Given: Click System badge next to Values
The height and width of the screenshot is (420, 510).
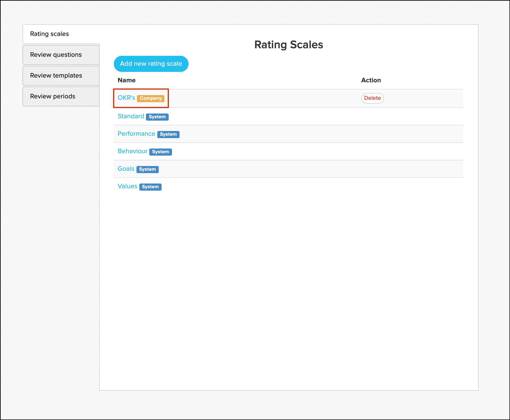Looking at the screenshot, I should 150,187.
